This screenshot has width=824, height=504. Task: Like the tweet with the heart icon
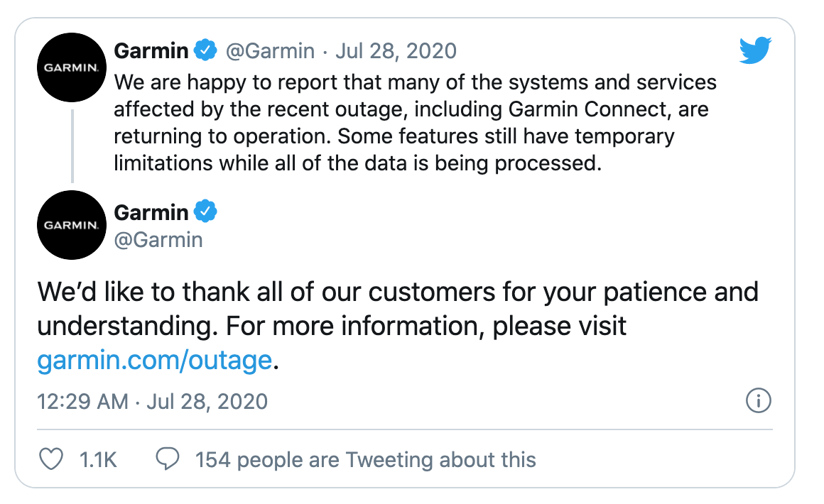pyautogui.click(x=51, y=459)
